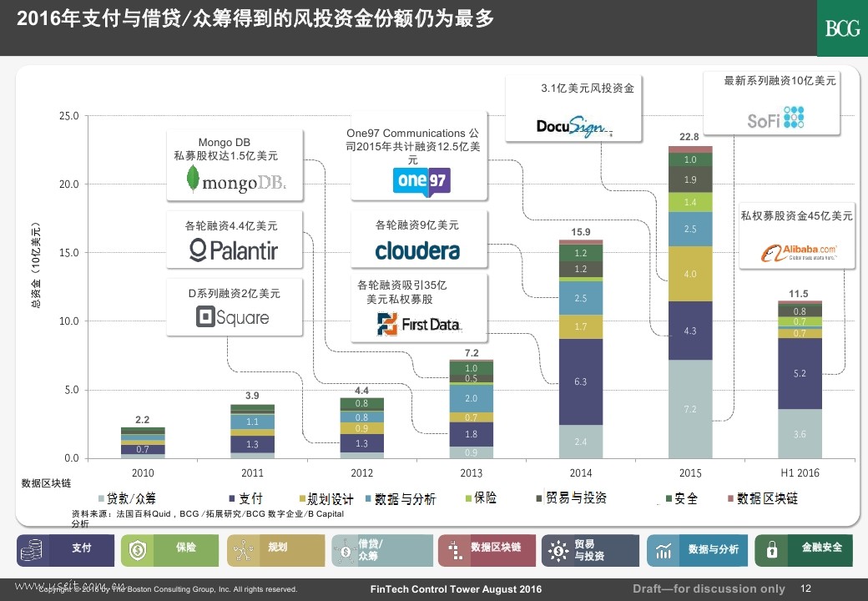
Task: Click the x-axis label 2013
Action: click(x=471, y=473)
